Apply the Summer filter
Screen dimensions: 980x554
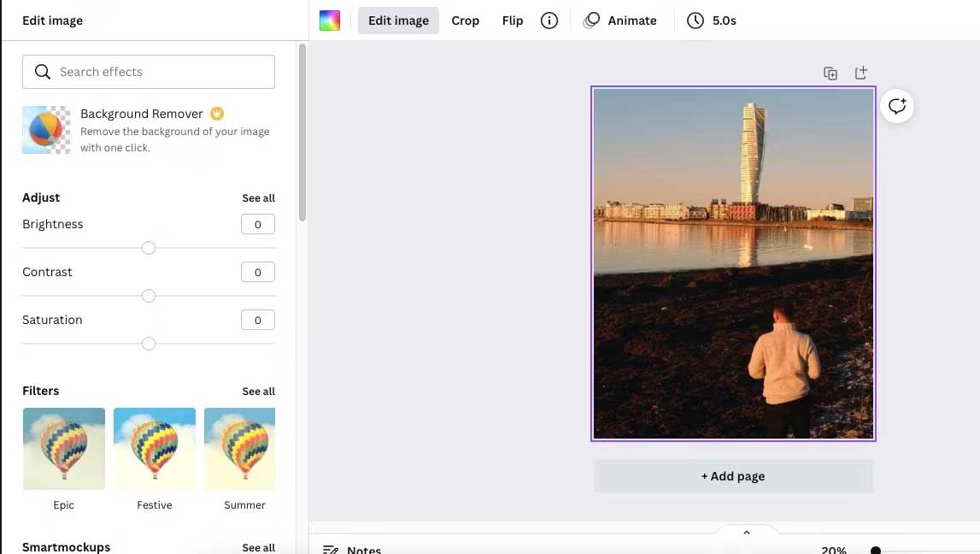[239, 448]
